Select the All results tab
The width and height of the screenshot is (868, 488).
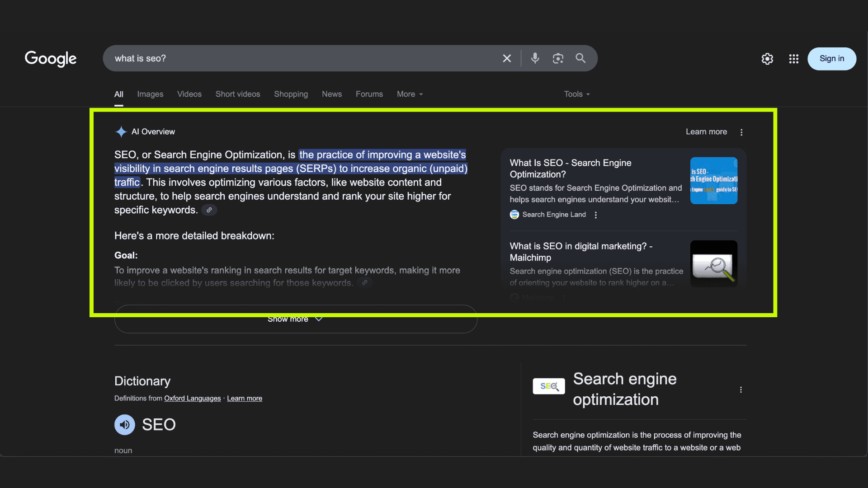coord(119,94)
